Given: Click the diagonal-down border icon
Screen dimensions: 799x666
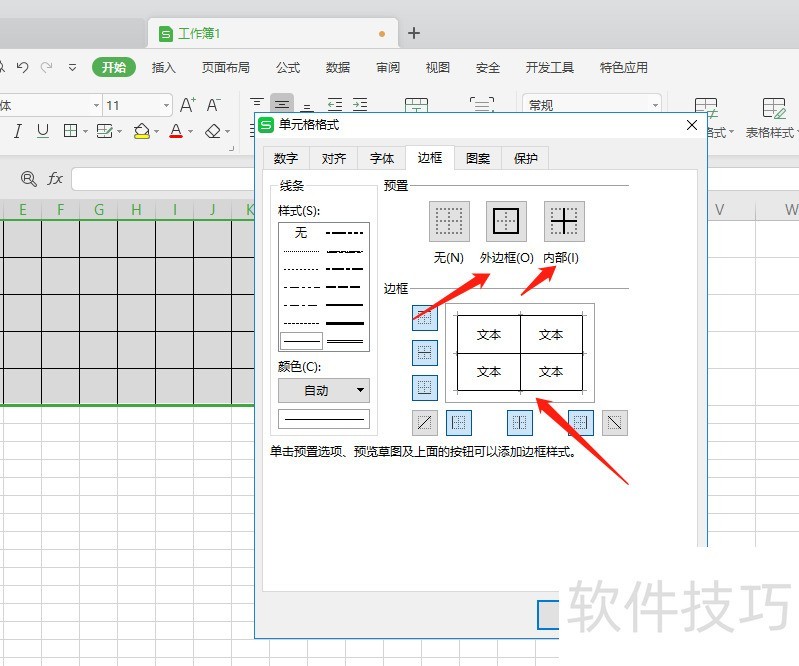Looking at the screenshot, I should click(x=616, y=423).
